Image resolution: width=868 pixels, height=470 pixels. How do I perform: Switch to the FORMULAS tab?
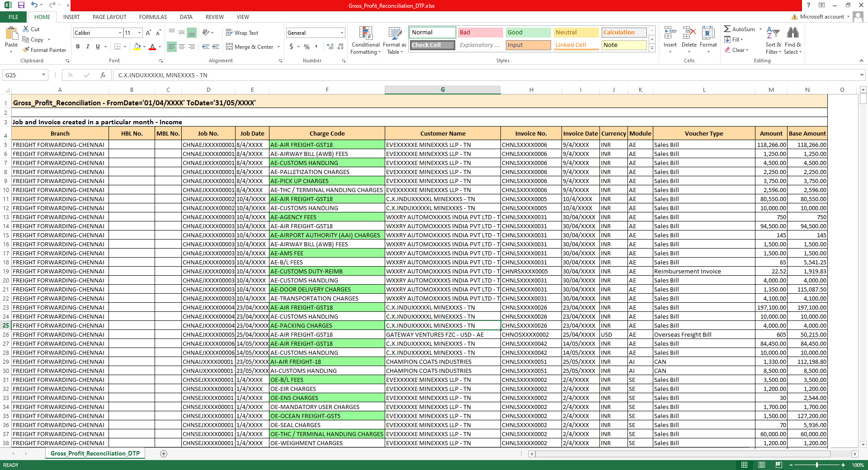(x=153, y=17)
